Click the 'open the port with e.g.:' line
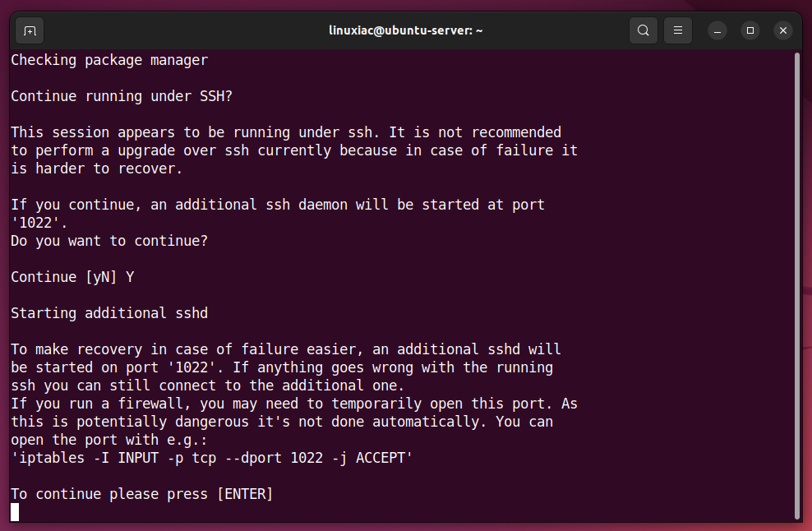This screenshot has height=531, width=812. [109, 440]
